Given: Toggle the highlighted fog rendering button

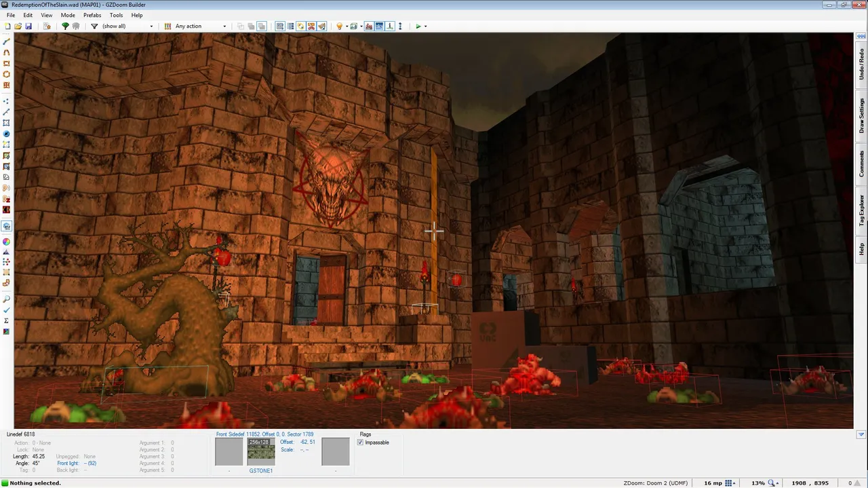Looking at the screenshot, I should click(369, 26).
